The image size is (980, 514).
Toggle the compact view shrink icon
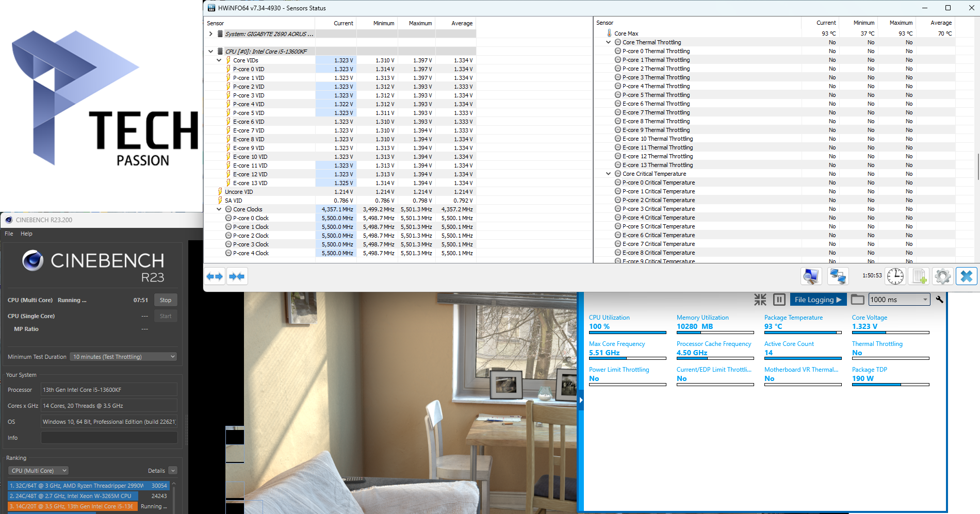(760, 300)
